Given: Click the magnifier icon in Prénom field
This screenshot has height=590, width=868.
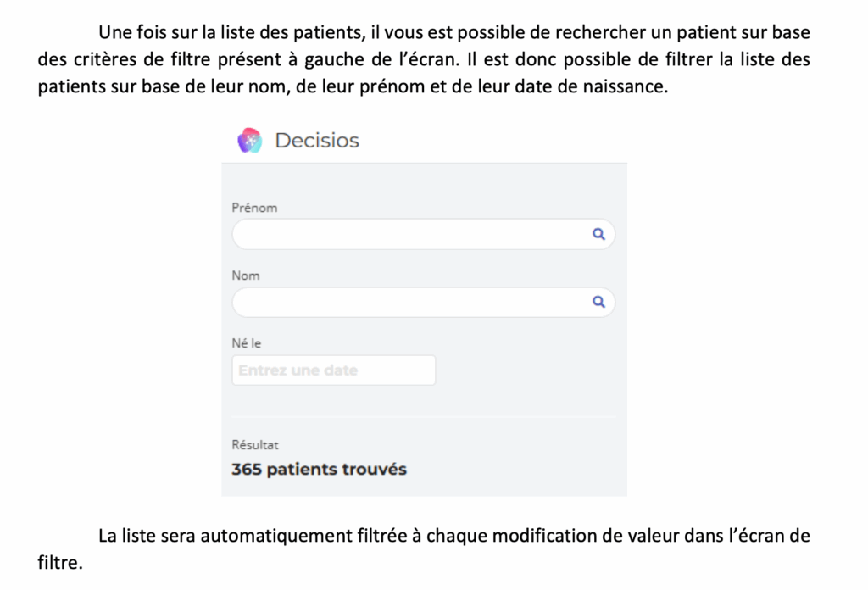Looking at the screenshot, I should (x=598, y=235).
